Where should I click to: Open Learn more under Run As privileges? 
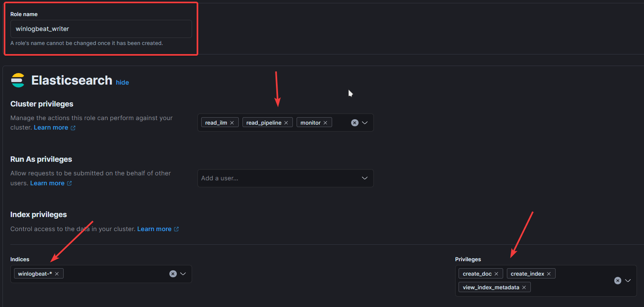[x=47, y=183]
